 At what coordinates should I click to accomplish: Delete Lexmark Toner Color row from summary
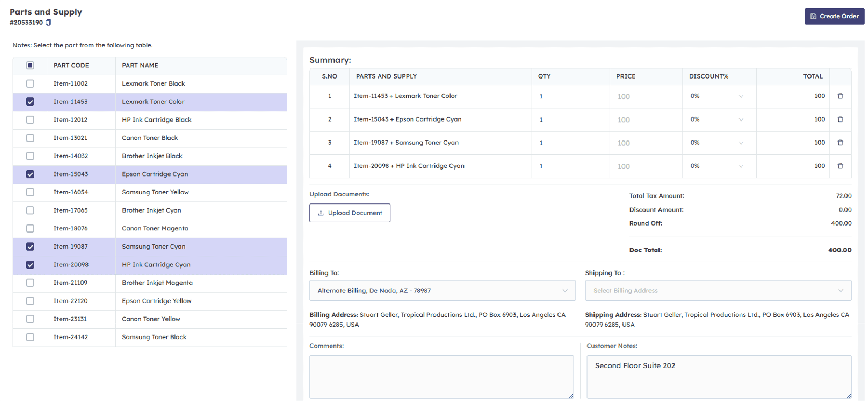click(x=840, y=96)
